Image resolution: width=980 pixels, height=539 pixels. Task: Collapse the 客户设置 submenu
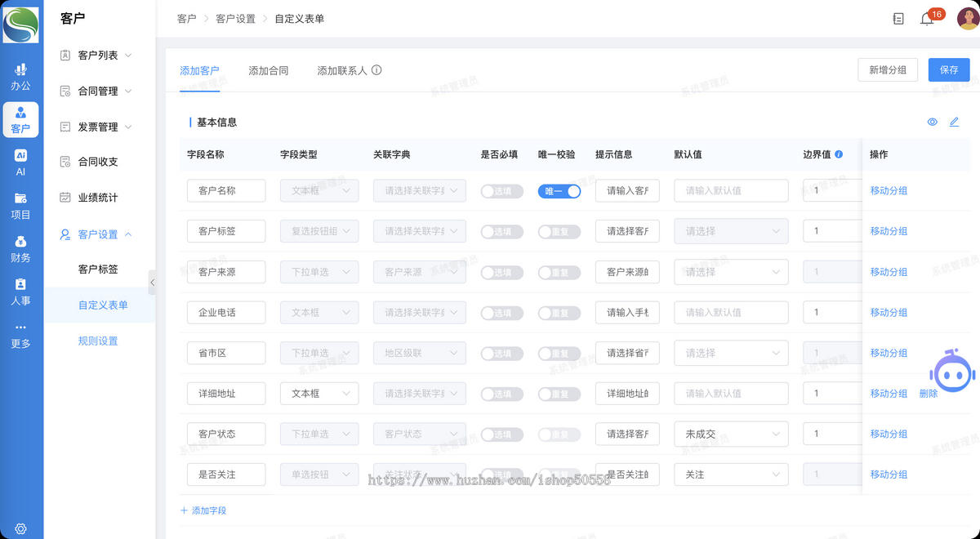pos(128,234)
